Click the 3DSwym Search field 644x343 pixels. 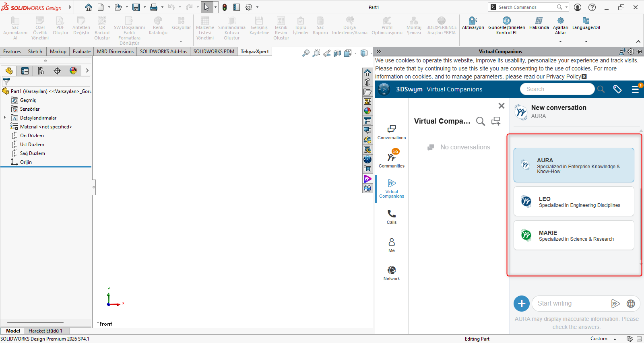pyautogui.click(x=557, y=89)
